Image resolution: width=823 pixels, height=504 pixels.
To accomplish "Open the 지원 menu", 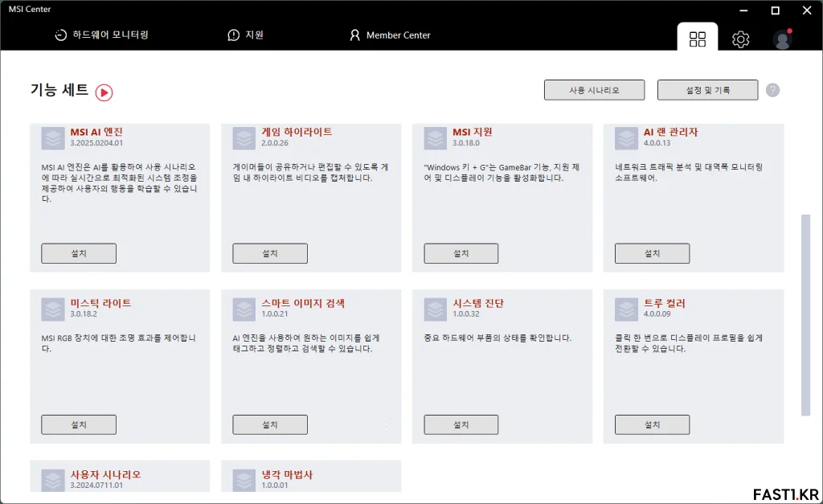I will [x=246, y=35].
